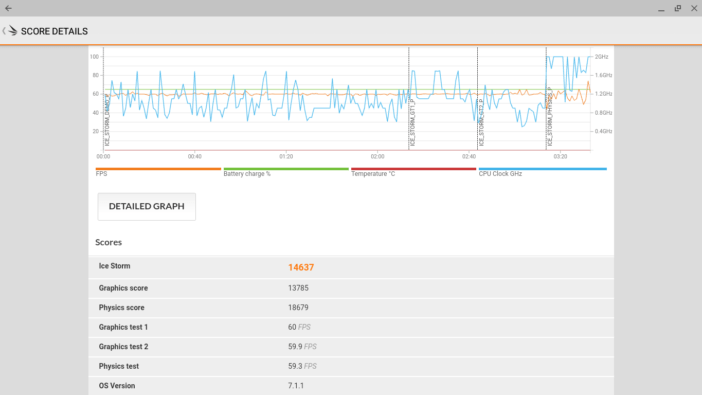
Task: Close the 3DMark window
Action: [x=694, y=8]
